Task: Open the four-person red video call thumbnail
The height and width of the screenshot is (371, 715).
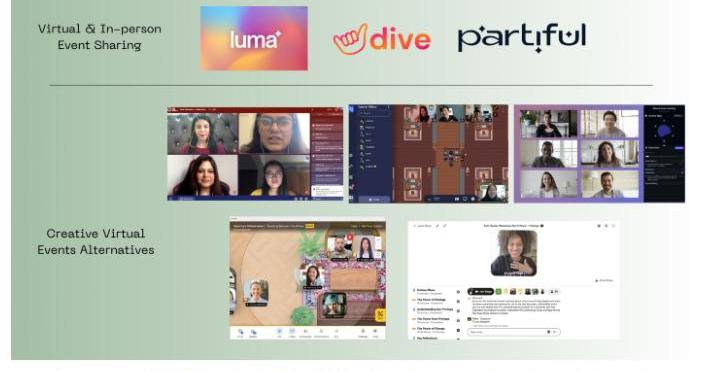Action: click(x=255, y=154)
